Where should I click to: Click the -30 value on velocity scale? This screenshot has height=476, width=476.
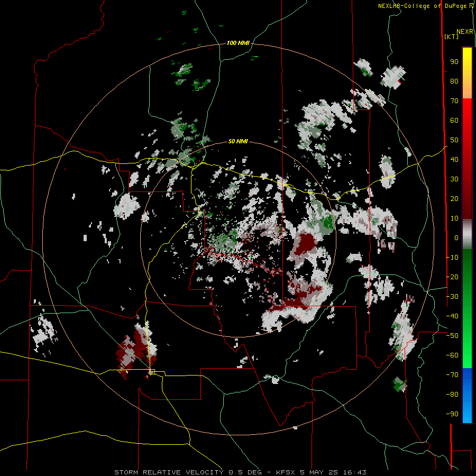coord(452,297)
